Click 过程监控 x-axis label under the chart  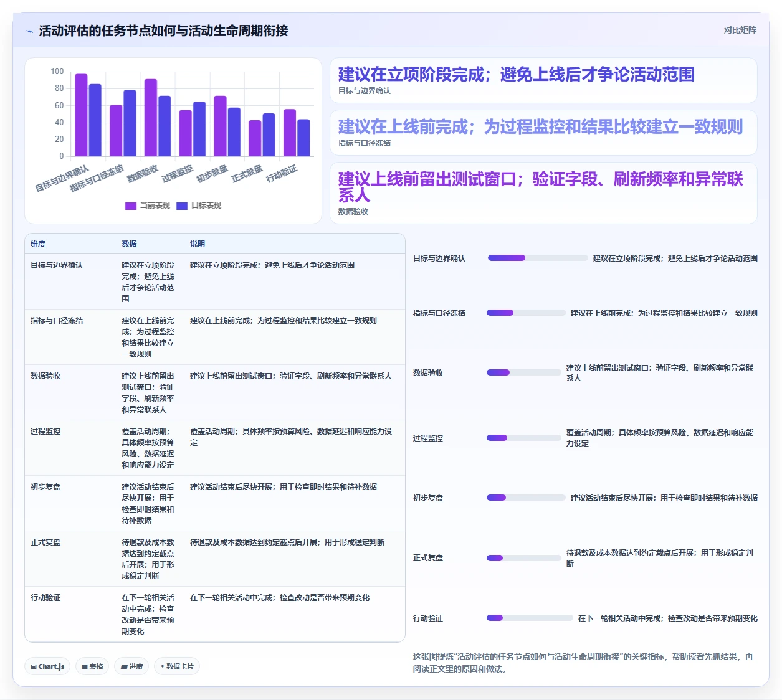tap(178, 174)
